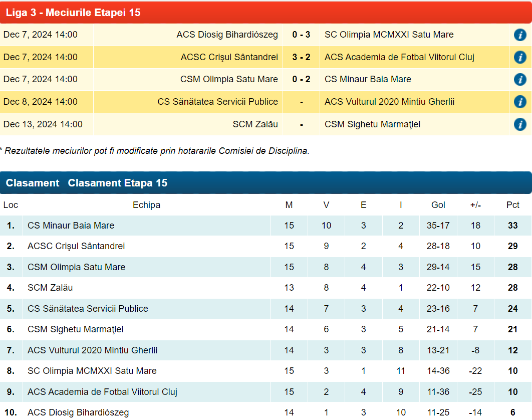Select CSM Olimpia Satu Mare in standings
Viewport: 532px width, 420px height.
point(76,267)
